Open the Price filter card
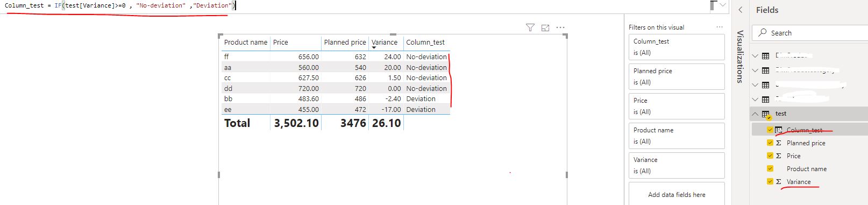This screenshot has height=205, width=868. coord(677,106)
